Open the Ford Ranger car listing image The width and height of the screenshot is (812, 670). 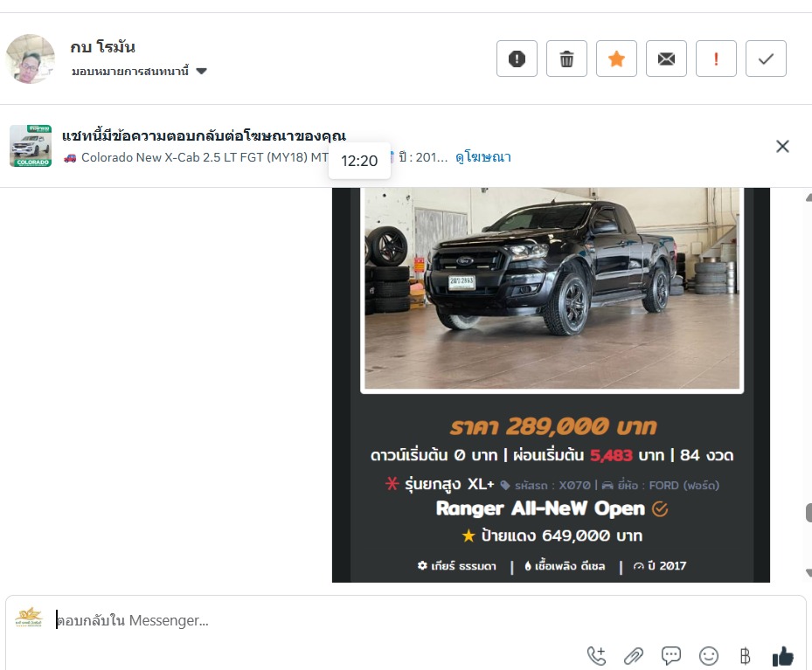(552, 287)
